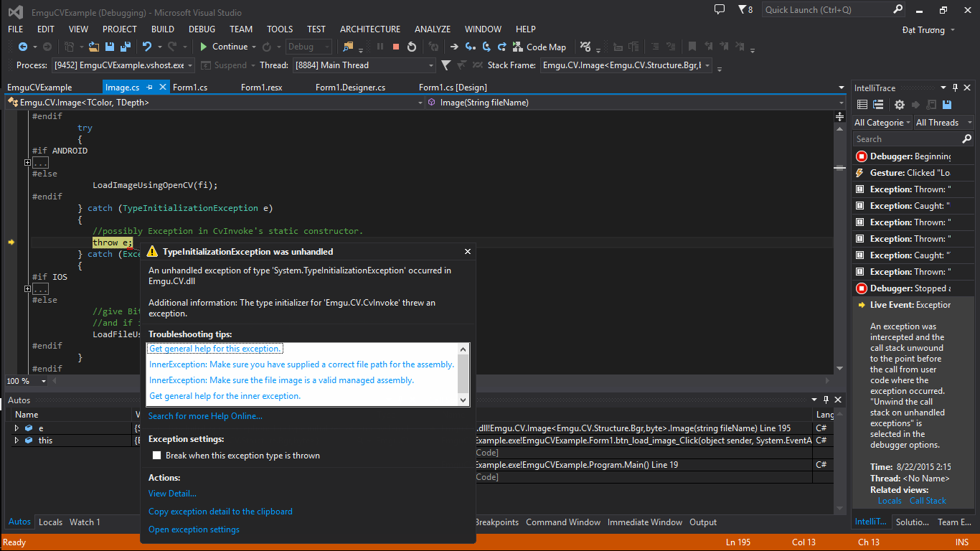This screenshot has width=980, height=551.
Task: Open the Continue button dropdown arrow
Action: (254, 47)
